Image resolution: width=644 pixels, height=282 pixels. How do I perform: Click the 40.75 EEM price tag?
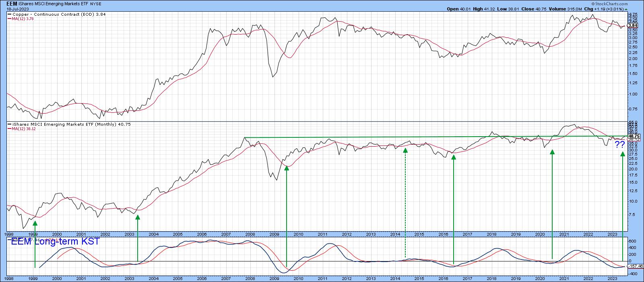click(x=633, y=137)
